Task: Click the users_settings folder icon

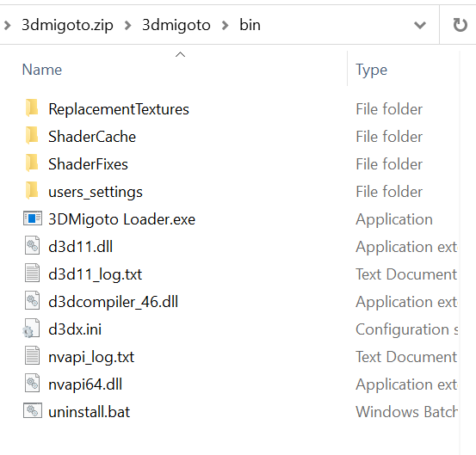Action: pos(32,191)
